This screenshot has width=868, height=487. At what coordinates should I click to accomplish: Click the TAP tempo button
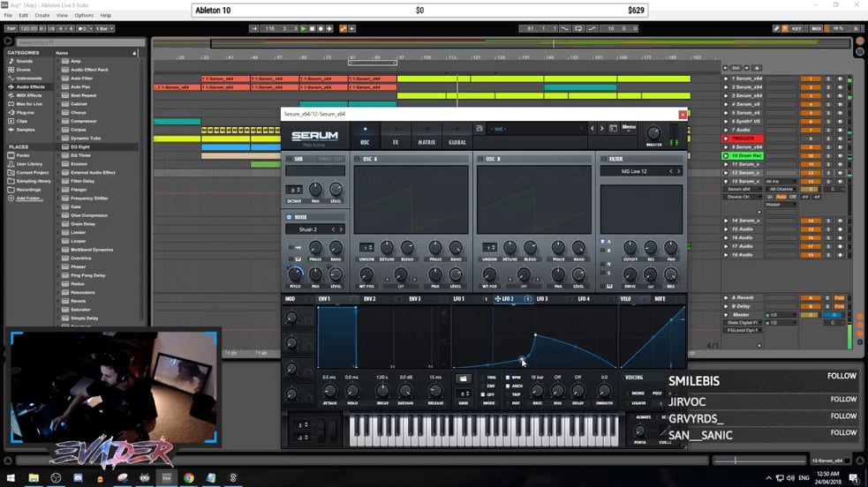pyautogui.click(x=11, y=28)
